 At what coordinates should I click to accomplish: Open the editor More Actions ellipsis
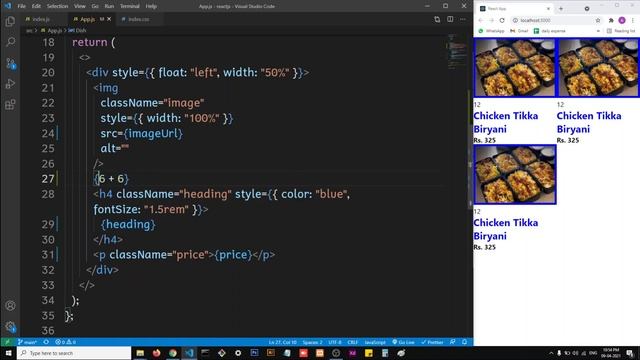point(462,19)
